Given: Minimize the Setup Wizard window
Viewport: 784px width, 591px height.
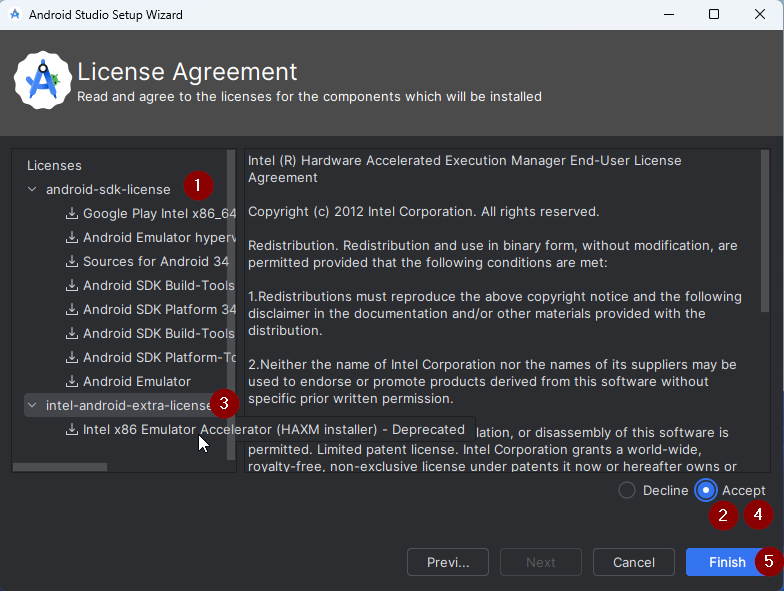Looking at the screenshot, I should click(669, 14).
